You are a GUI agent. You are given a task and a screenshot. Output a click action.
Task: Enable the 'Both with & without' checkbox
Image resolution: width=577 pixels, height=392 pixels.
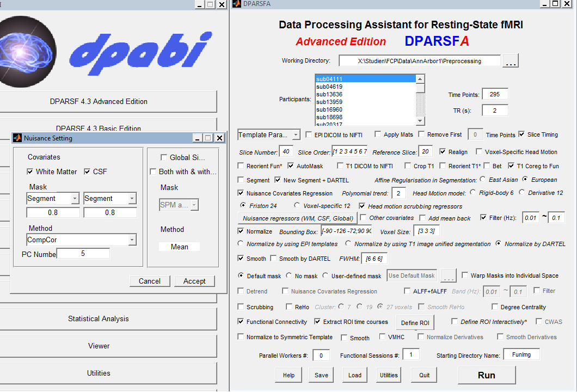(153, 171)
